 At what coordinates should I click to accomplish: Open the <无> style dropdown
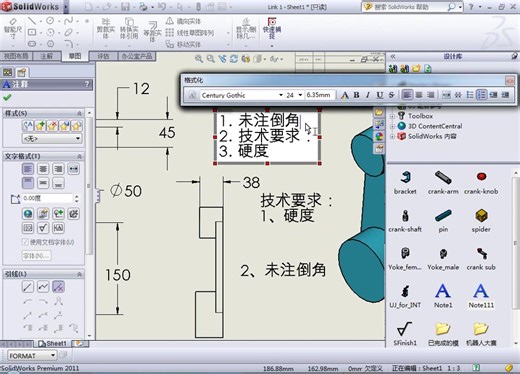click(52, 138)
